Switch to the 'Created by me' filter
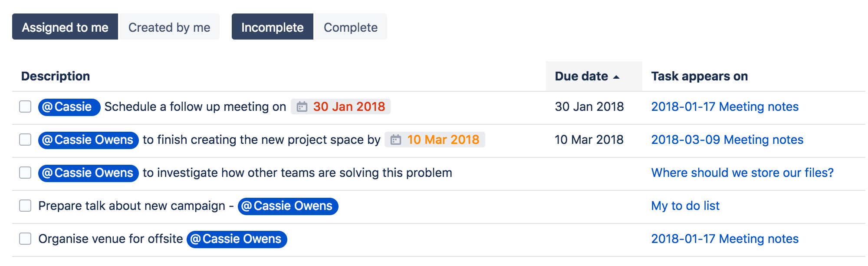Viewport: 868px width, 266px height. click(x=169, y=27)
